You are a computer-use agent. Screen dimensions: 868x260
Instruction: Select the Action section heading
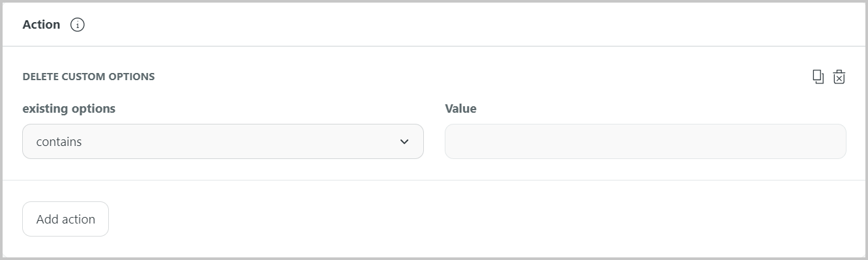[x=41, y=25]
